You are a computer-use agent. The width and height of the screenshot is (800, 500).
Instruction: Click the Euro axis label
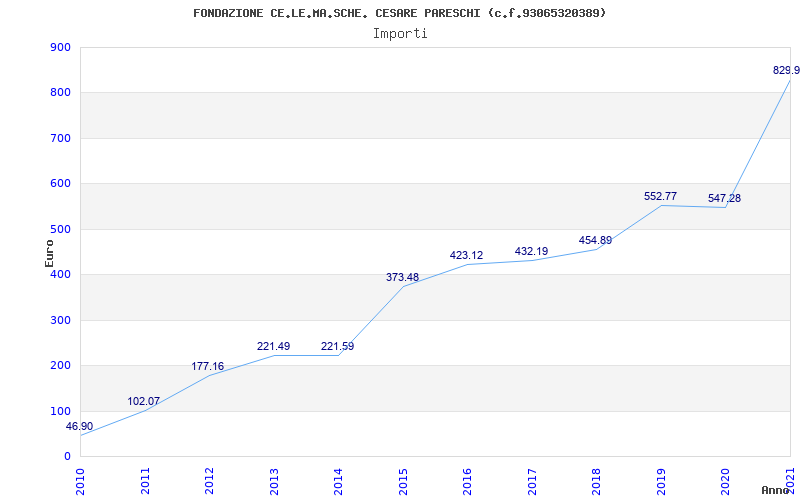click(x=49, y=253)
